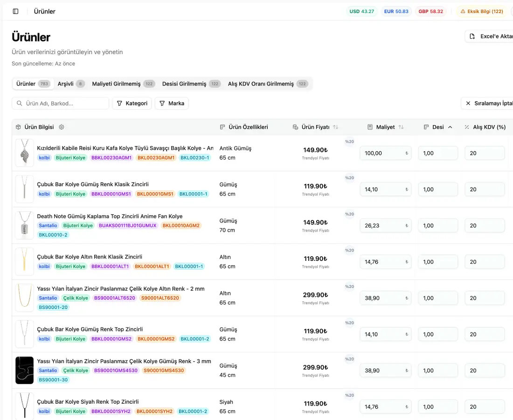Click the X icon in Sıralamayı İptal

pos(468,104)
